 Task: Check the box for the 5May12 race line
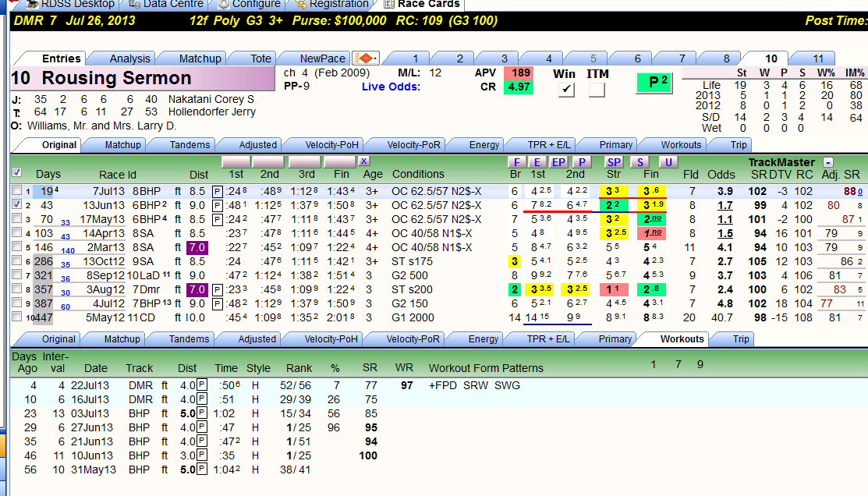17,317
